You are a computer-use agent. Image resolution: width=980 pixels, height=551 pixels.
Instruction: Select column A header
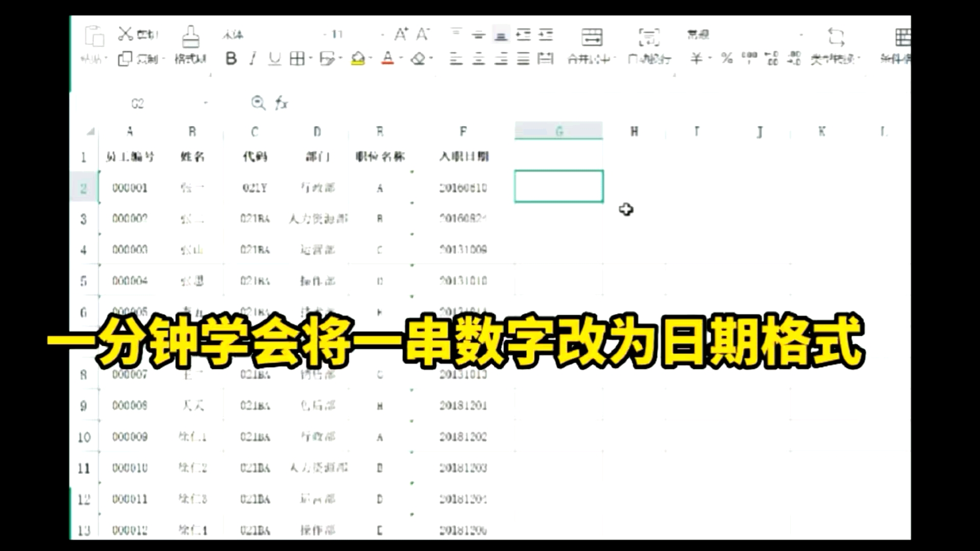130,132
